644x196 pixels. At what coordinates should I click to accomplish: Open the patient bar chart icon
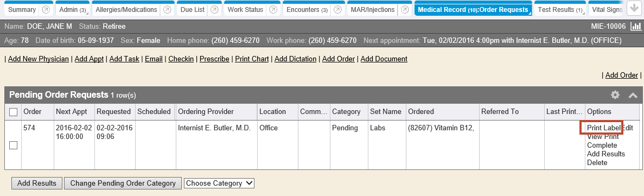635,26
